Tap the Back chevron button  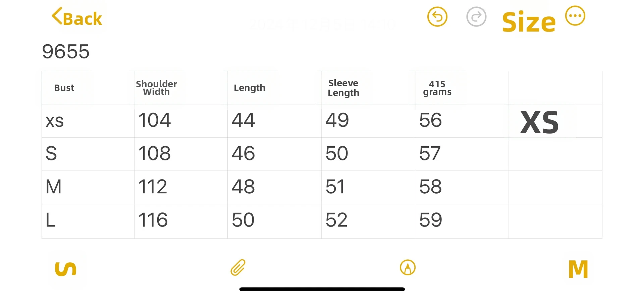(77, 17)
